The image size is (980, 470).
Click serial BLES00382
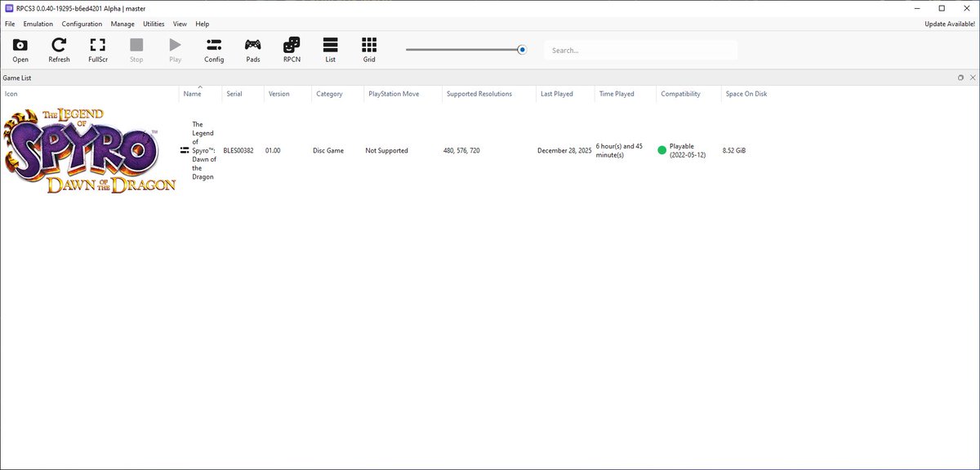coord(238,151)
